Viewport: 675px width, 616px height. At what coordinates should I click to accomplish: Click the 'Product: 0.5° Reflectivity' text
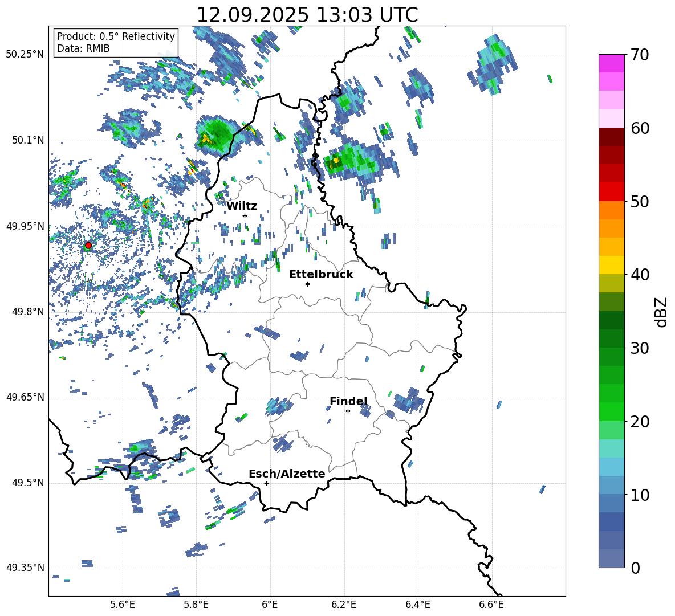[x=116, y=36]
